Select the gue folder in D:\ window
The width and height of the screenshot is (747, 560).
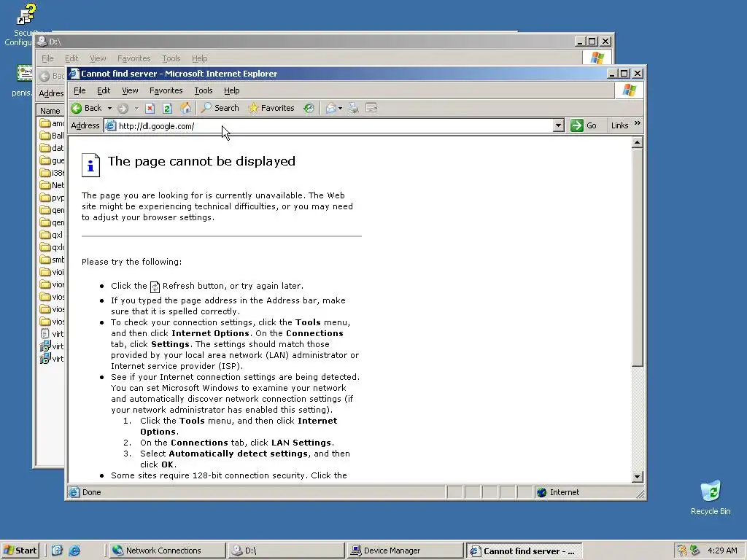[x=52, y=160]
